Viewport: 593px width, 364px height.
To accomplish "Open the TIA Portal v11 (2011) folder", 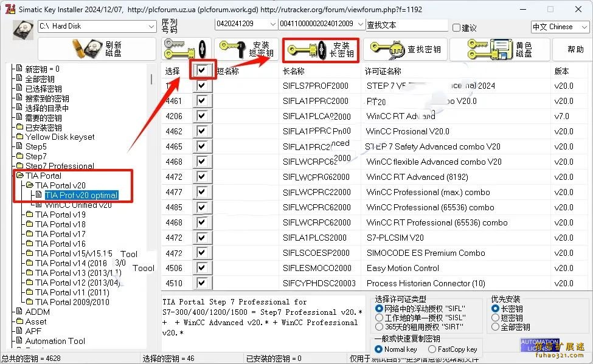I will coord(72,292).
